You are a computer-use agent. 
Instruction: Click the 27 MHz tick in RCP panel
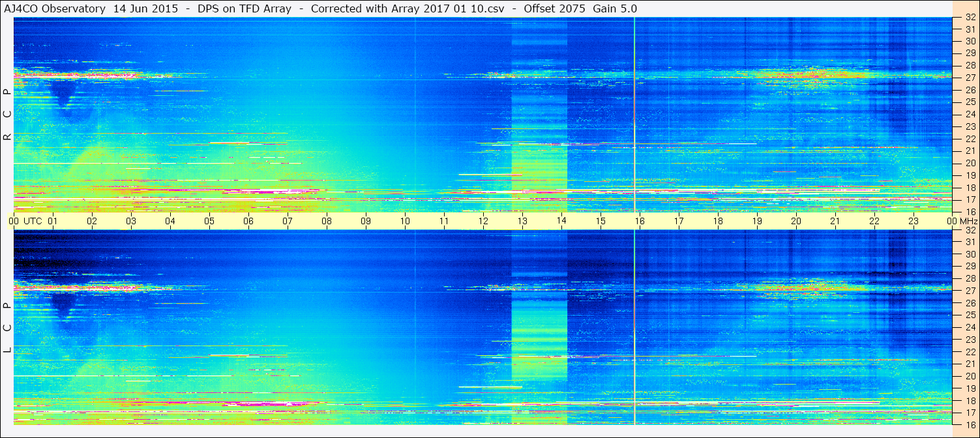[x=970, y=78]
